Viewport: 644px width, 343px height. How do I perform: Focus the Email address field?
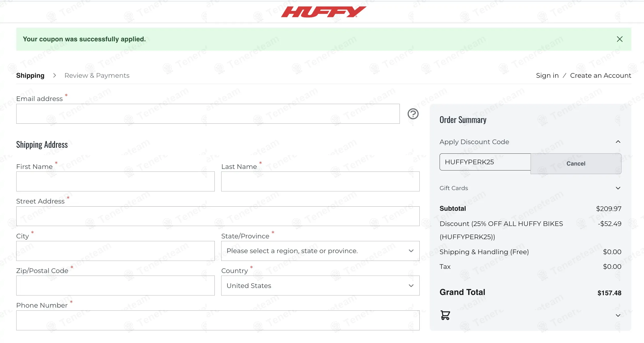pos(208,114)
